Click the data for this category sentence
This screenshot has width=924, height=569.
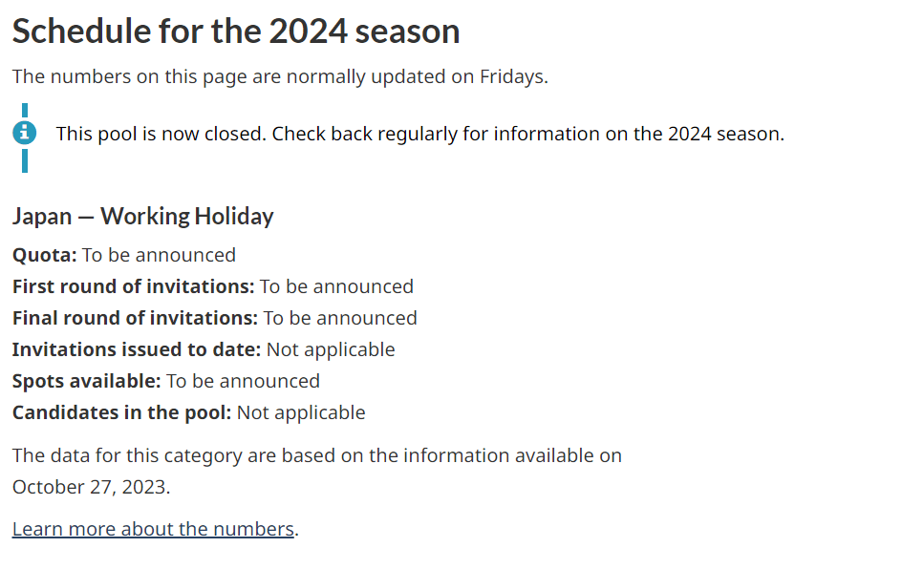317,472
